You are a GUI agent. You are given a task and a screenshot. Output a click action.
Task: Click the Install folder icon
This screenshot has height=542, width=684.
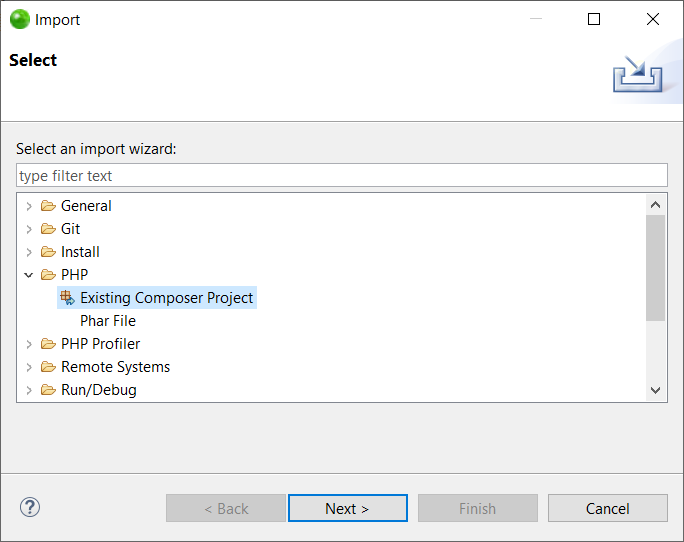point(48,252)
